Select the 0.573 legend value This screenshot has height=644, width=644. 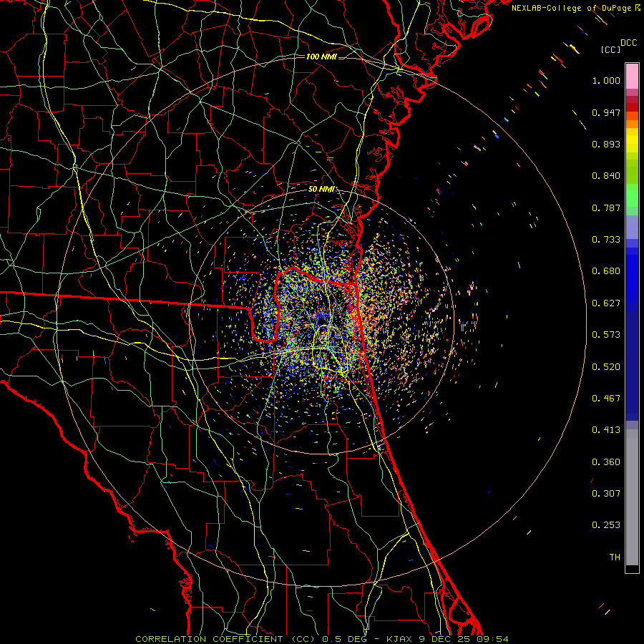click(x=606, y=335)
